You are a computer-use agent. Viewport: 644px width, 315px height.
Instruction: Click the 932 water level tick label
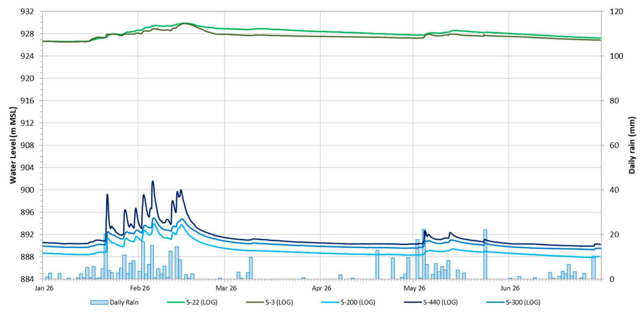pos(27,11)
